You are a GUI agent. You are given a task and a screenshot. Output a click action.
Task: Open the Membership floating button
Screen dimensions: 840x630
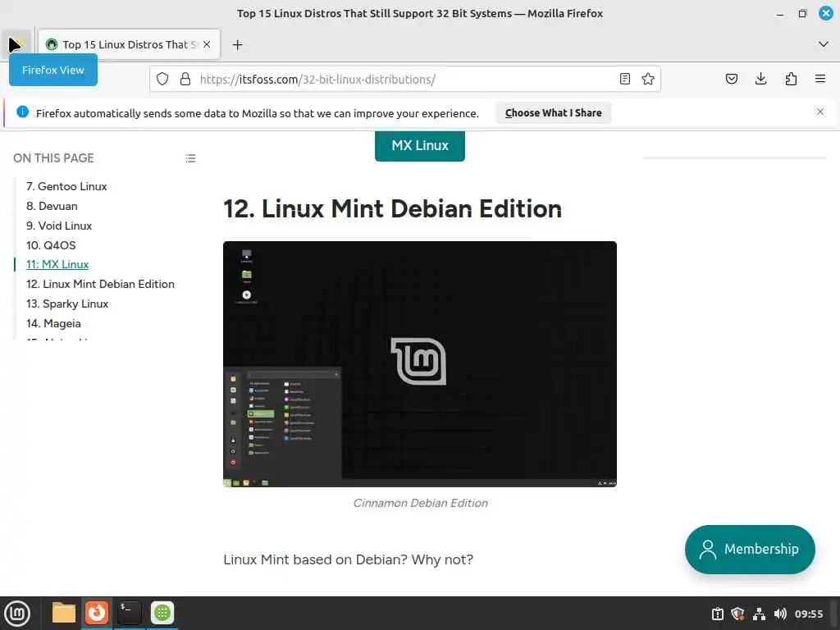pyautogui.click(x=750, y=549)
